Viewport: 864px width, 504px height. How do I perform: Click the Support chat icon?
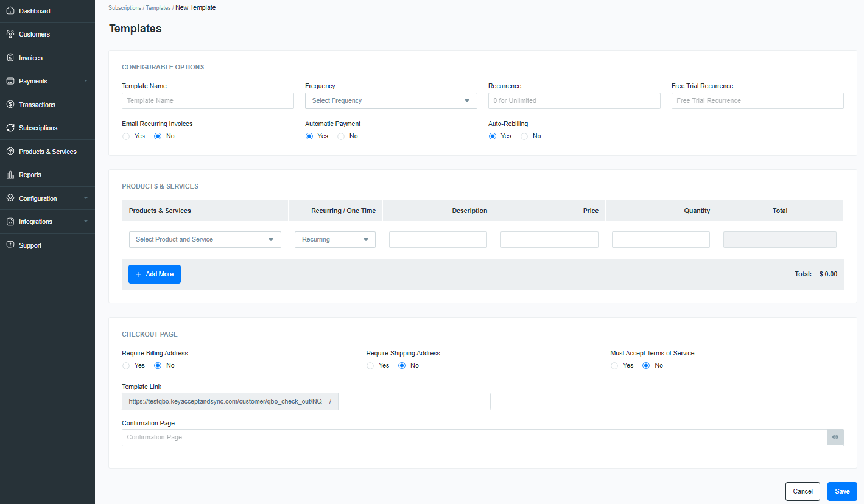click(10, 245)
